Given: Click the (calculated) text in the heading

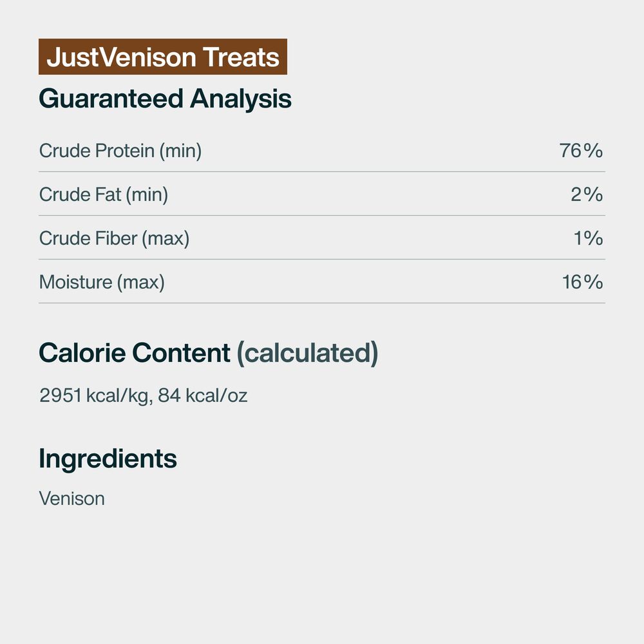Looking at the screenshot, I should point(307,353).
